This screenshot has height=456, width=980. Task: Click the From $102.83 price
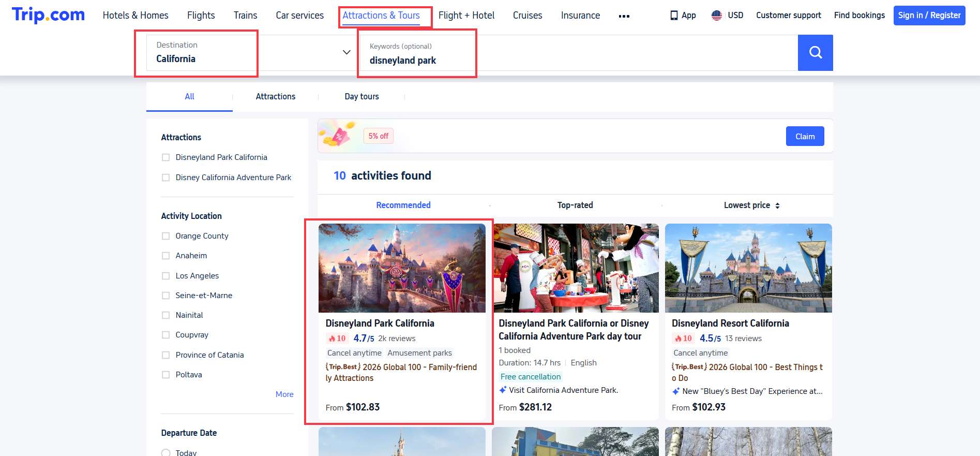point(352,407)
